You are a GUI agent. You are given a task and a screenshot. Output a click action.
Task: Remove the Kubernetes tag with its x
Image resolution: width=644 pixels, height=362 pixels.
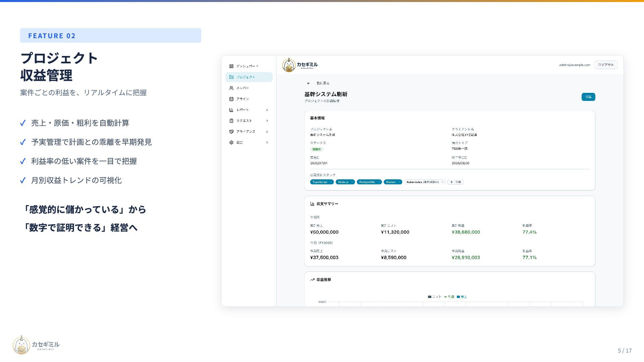(442, 182)
